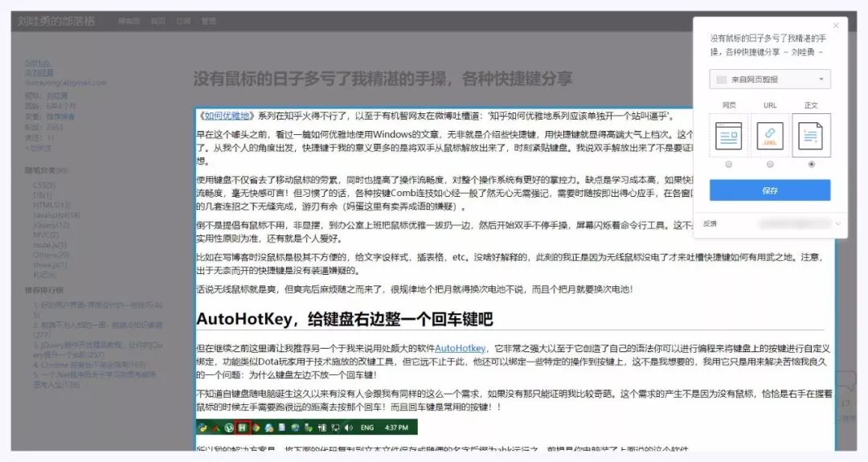Go to 博客园 in the top navigation
The width and height of the screenshot is (868, 462).
pos(129,21)
